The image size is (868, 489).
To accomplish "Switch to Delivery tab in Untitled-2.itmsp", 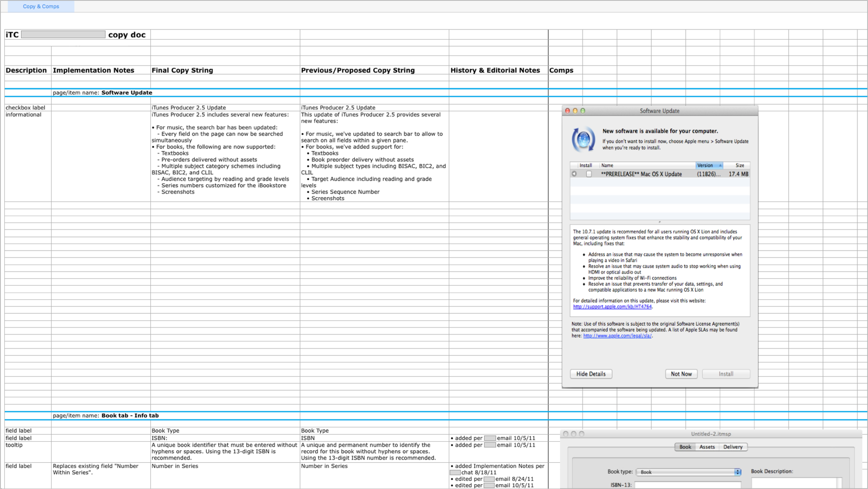I will click(x=733, y=447).
